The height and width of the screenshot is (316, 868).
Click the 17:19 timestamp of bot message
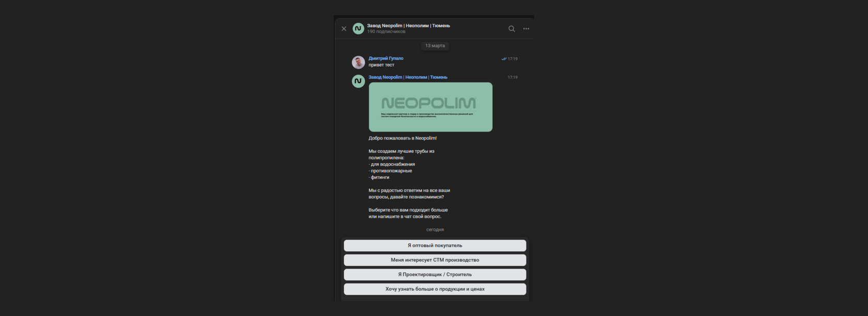click(513, 77)
